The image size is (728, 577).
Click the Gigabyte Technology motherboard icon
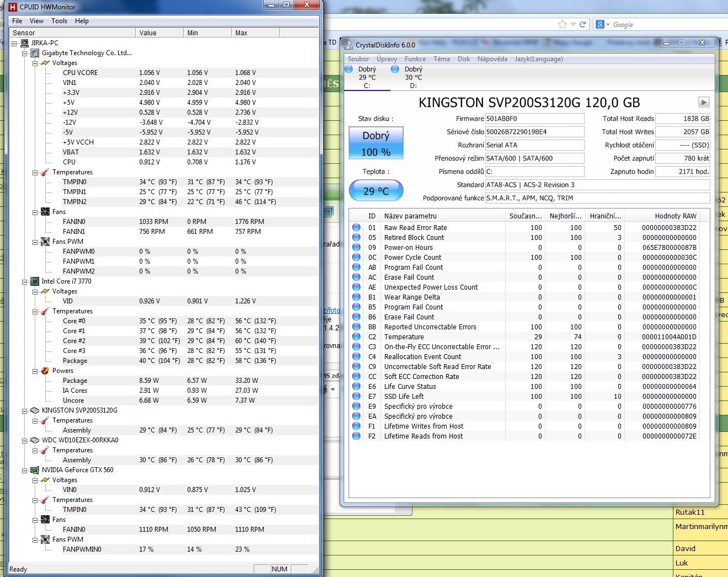pyautogui.click(x=35, y=53)
